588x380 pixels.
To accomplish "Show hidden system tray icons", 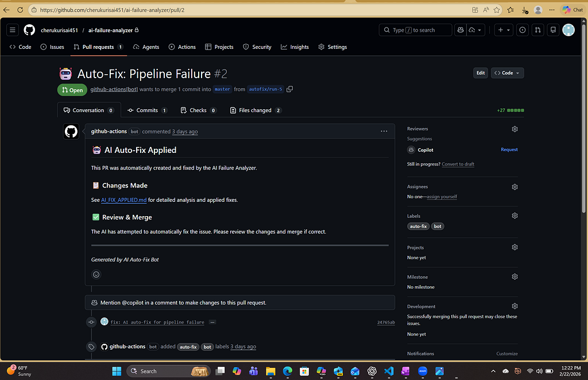I will click(493, 371).
